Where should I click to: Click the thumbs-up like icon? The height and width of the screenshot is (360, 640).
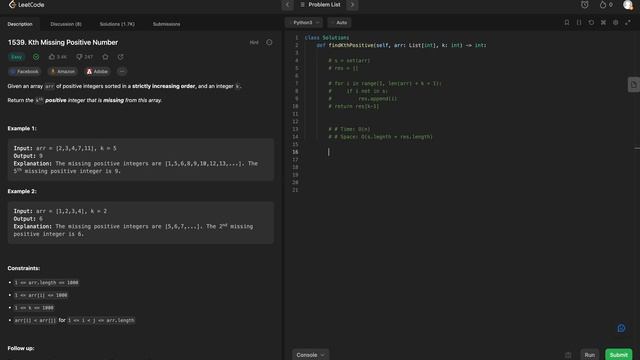[52, 57]
